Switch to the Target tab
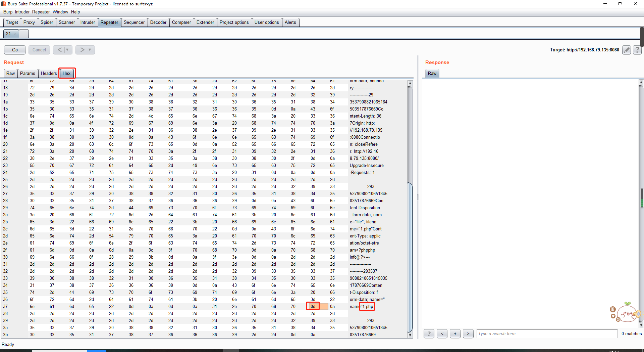Viewport: 644px width, 352px height. pos(12,22)
